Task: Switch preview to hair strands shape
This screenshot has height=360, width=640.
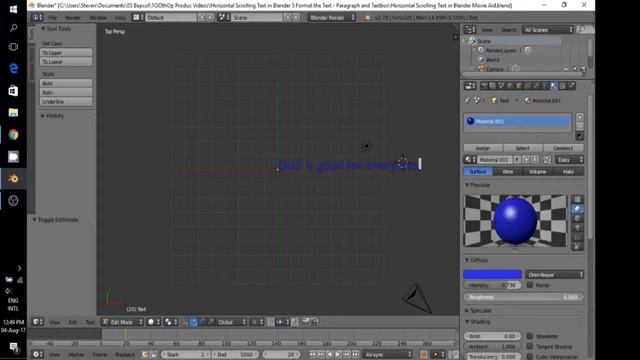Action: click(577, 237)
